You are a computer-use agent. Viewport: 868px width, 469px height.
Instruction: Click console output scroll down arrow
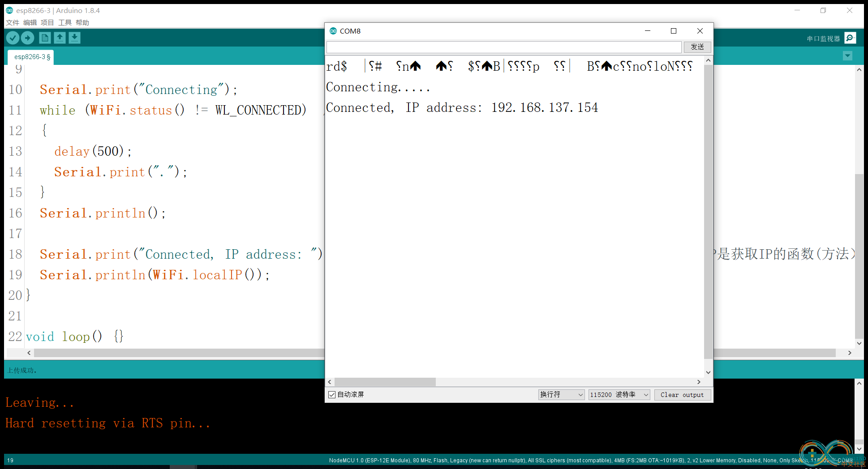(x=859, y=449)
